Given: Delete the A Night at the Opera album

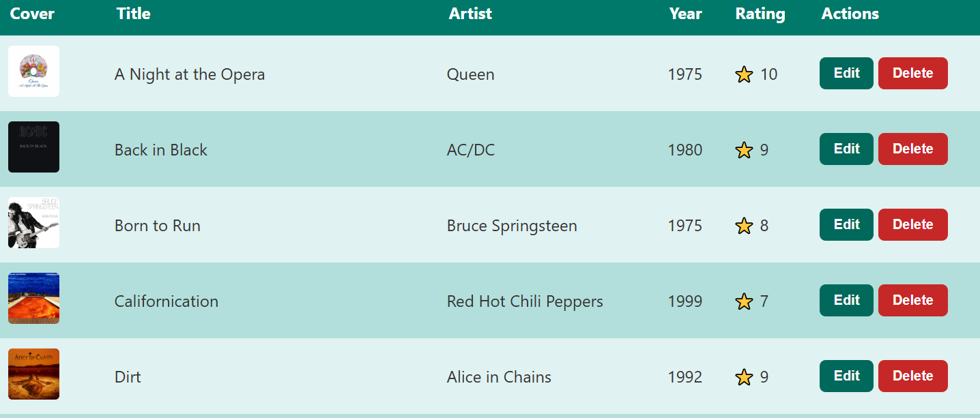Looking at the screenshot, I should [912, 74].
